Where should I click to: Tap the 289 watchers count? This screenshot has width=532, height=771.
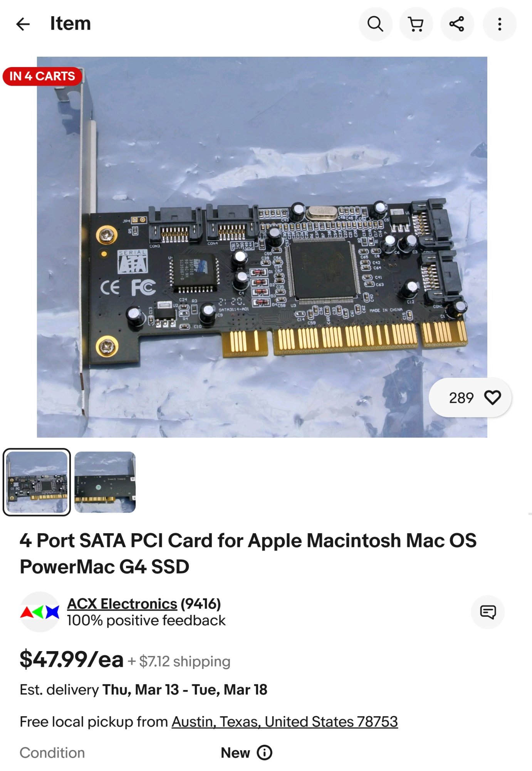click(461, 398)
